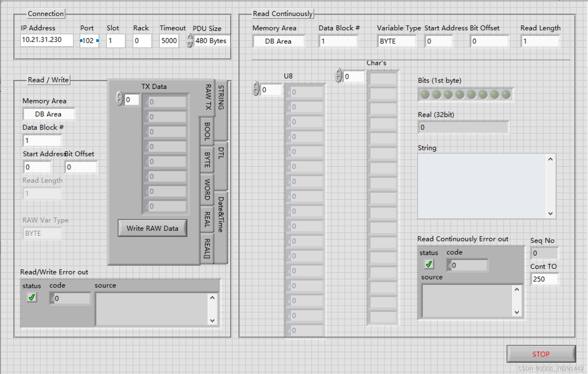
Task: Open the PDU Size 480 Bytes selector
Action: pyautogui.click(x=211, y=40)
